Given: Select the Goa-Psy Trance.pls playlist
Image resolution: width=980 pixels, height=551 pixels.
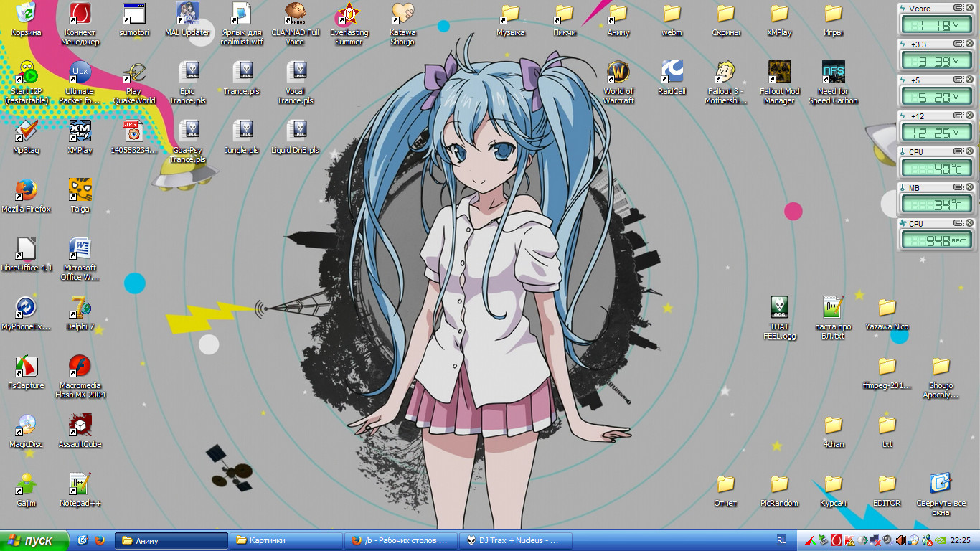Looking at the screenshot, I should point(187,141).
